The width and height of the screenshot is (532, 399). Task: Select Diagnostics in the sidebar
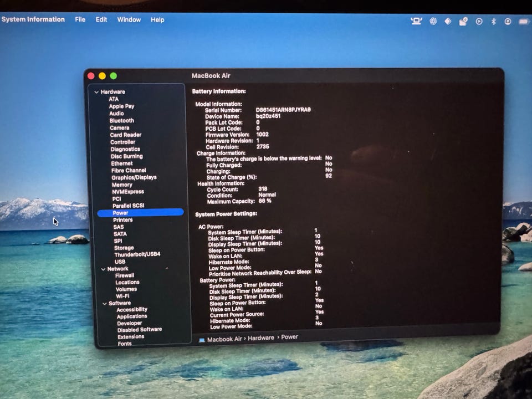point(125,149)
